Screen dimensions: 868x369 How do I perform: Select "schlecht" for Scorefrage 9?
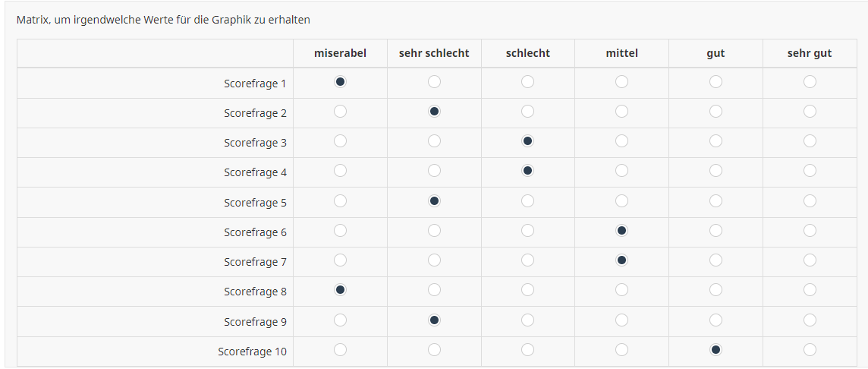(527, 320)
